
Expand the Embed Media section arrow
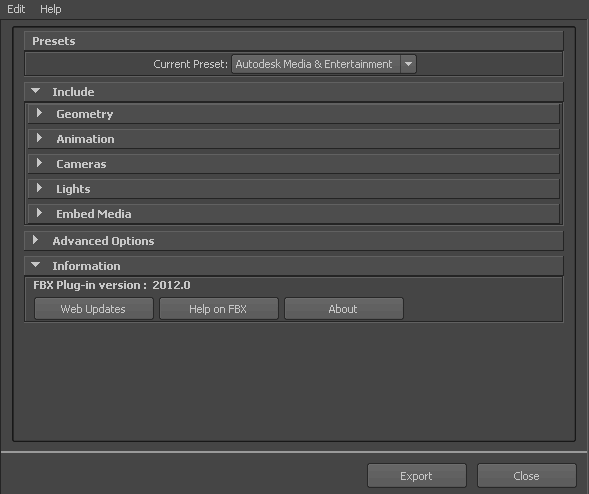coord(39,213)
